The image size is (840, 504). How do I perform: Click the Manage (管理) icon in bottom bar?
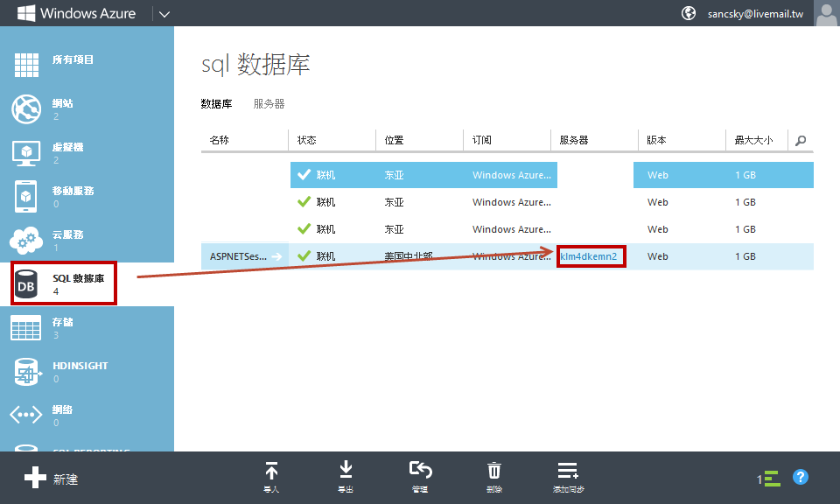click(x=421, y=470)
